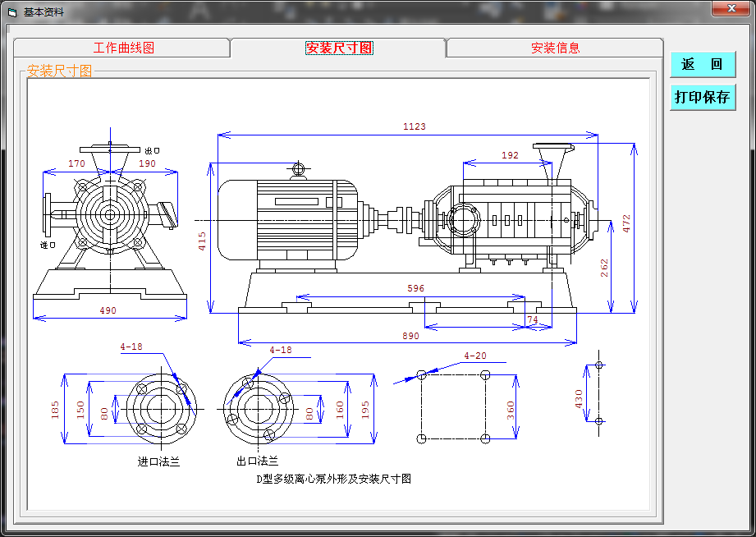
Task: Click the motor in the side-view drawing
Action: [x=288, y=219]
